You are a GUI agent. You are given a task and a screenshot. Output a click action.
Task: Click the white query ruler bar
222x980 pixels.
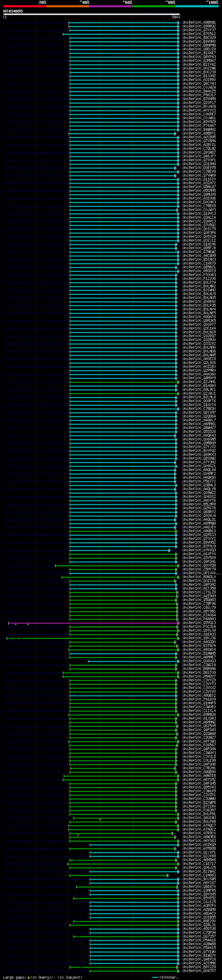pos(92,15)
